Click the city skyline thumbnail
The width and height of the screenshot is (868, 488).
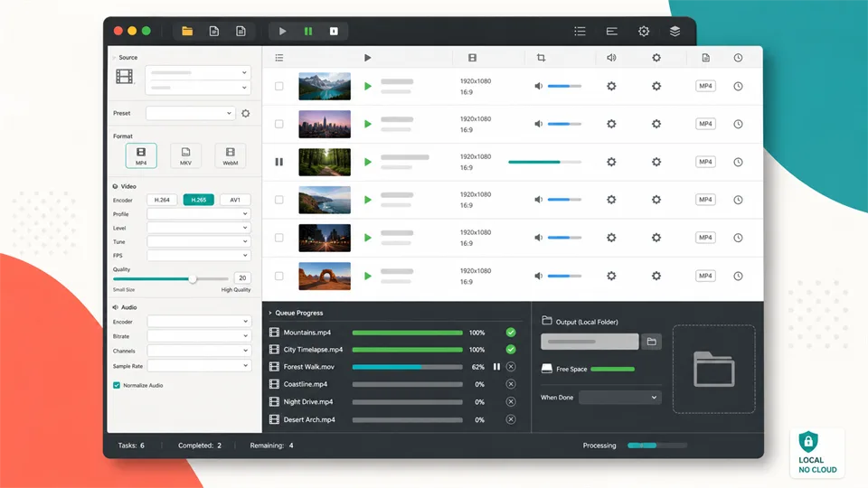click(325, 124)
